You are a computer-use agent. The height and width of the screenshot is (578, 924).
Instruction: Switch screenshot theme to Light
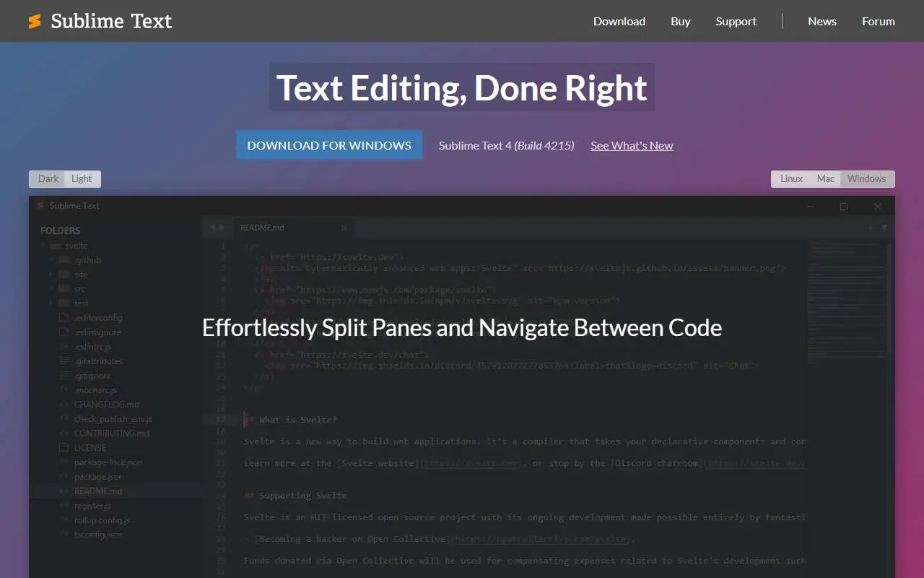point(82,178)
